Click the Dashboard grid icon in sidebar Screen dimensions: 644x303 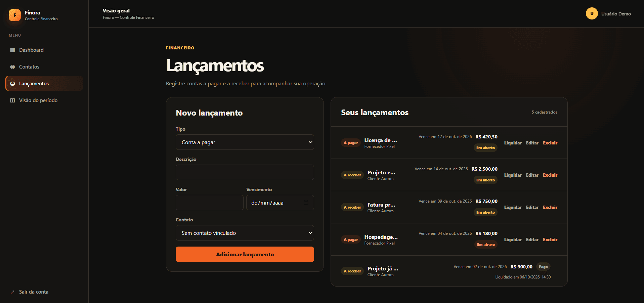click(x=12, y=50)
